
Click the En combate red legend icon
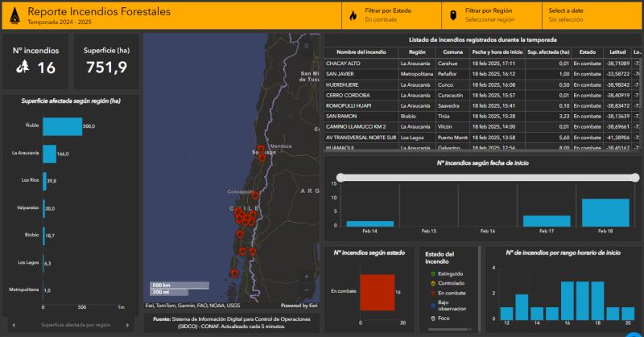[x=433, y=293]
